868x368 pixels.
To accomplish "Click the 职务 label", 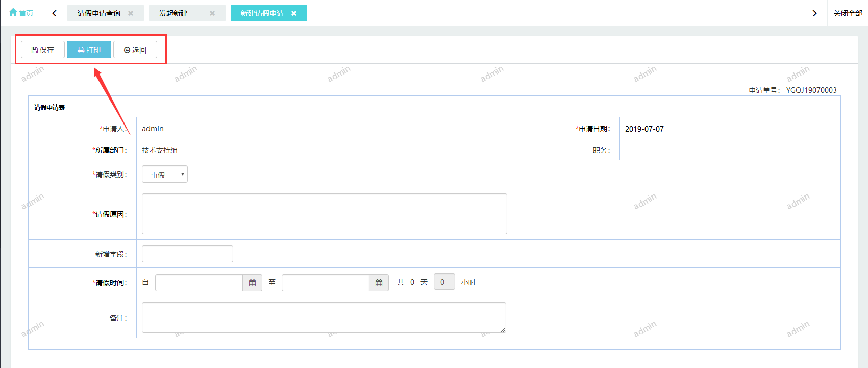I will 602,150.
